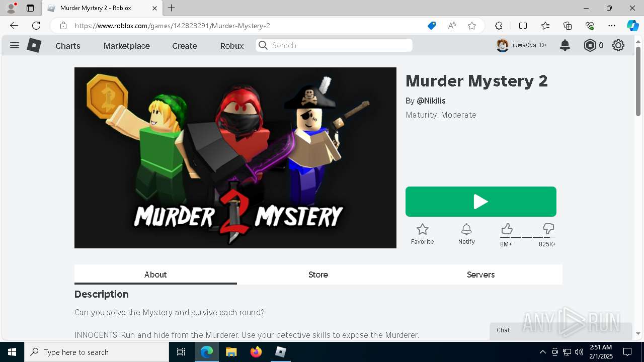This screenshot has height=362, width=644.
Task: Open File Explorer from the taskbar
Action: coord(231,352)
